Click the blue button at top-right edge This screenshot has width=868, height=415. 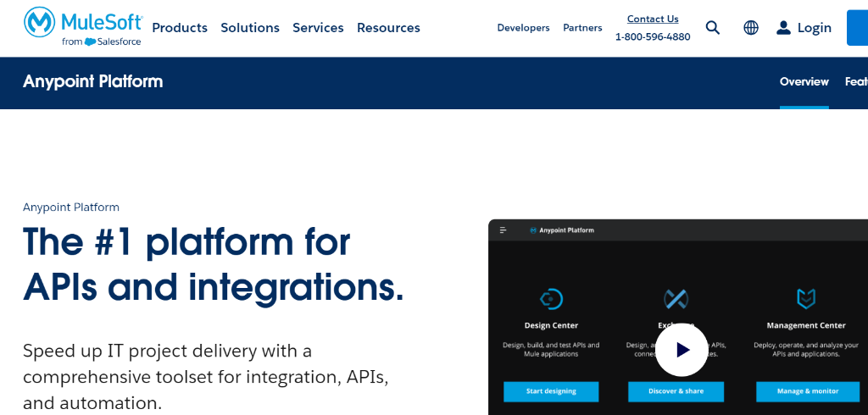[x=858, y=28]
